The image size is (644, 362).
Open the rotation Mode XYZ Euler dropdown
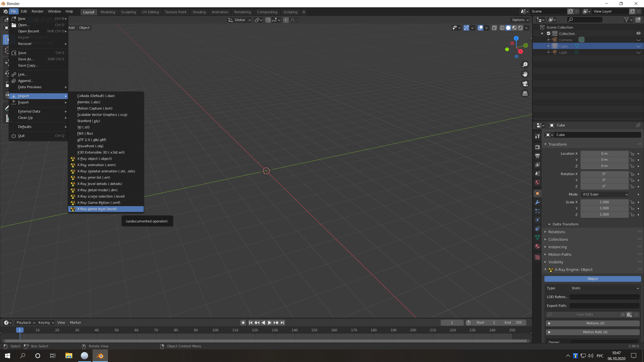[x=605, y=194]
